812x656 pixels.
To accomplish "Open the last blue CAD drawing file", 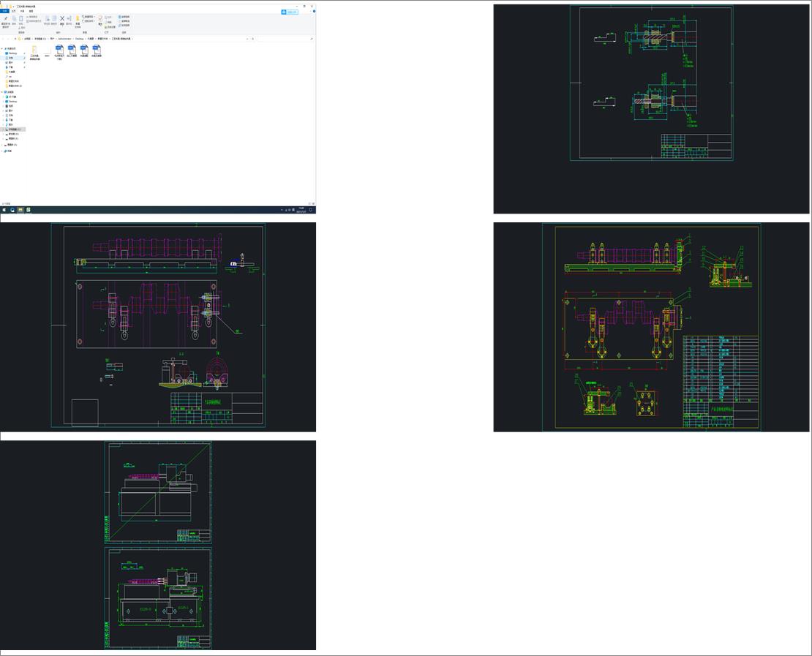I will [97, 50].
